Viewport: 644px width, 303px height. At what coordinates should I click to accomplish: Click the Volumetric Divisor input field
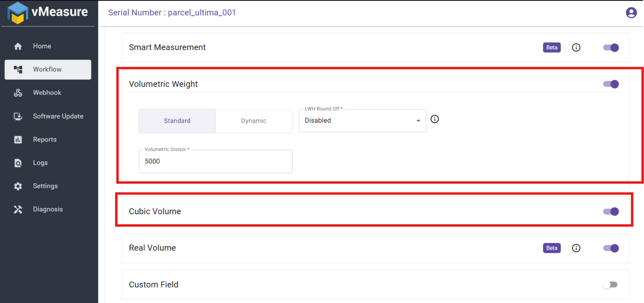[x=215, y=161]
